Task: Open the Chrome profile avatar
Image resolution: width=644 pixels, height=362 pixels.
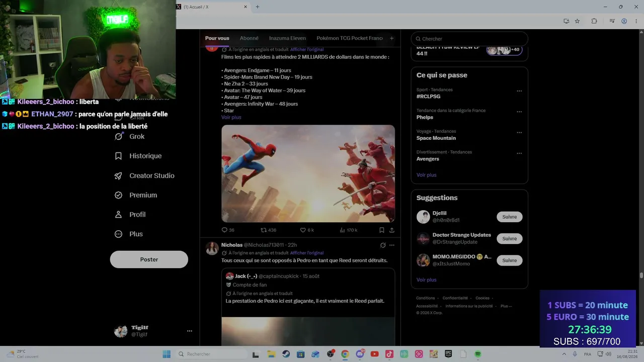Action: [x=624, y=21]
